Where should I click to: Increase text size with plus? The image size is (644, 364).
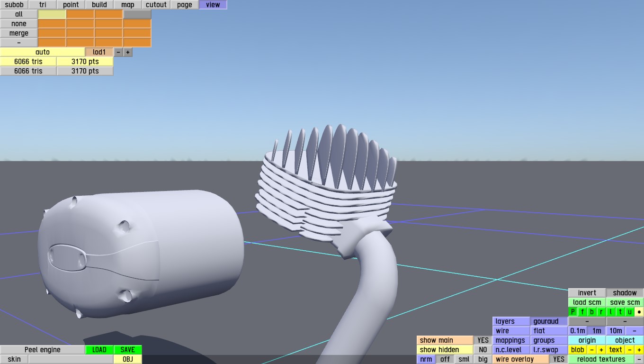[639, 350]
